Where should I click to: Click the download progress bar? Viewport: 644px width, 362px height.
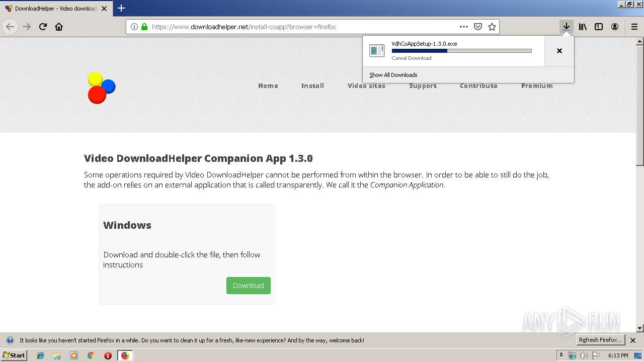click(x=461, y=51)
